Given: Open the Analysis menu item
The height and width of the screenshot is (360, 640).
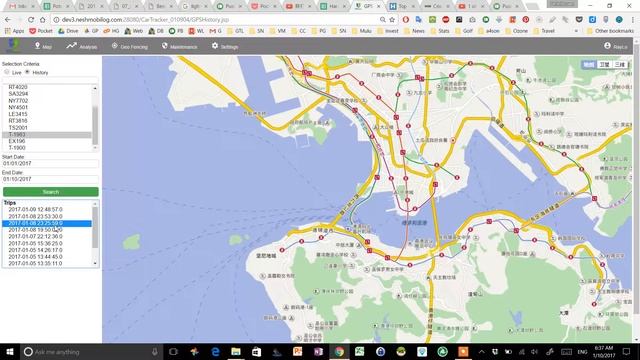Looking at the screenshot, I should point(82,47).
